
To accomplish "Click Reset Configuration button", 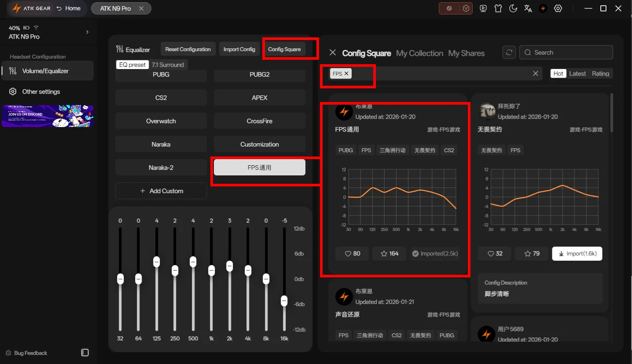I will coord(188,49).
